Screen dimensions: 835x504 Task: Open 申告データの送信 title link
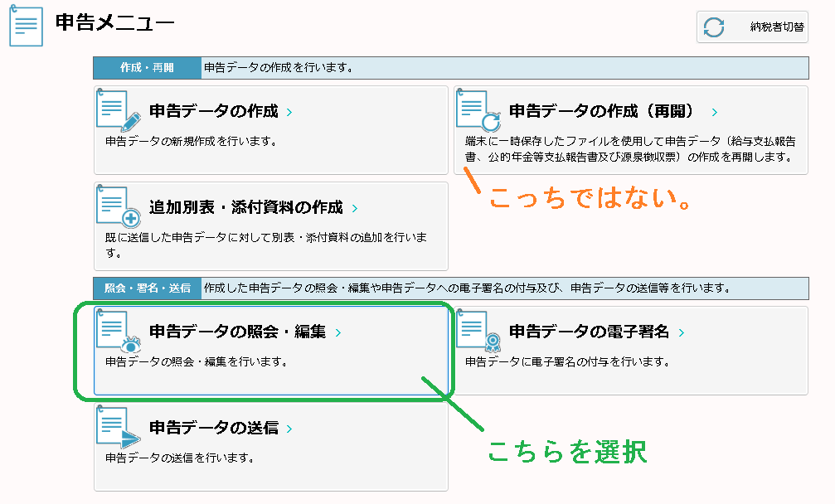click(x=214, y=429)
